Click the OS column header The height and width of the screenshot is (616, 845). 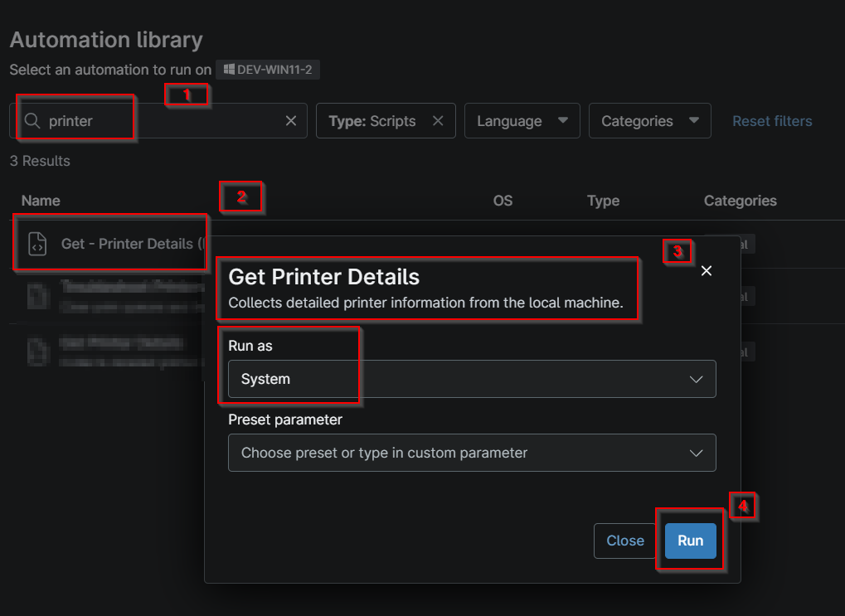(503, 201)
